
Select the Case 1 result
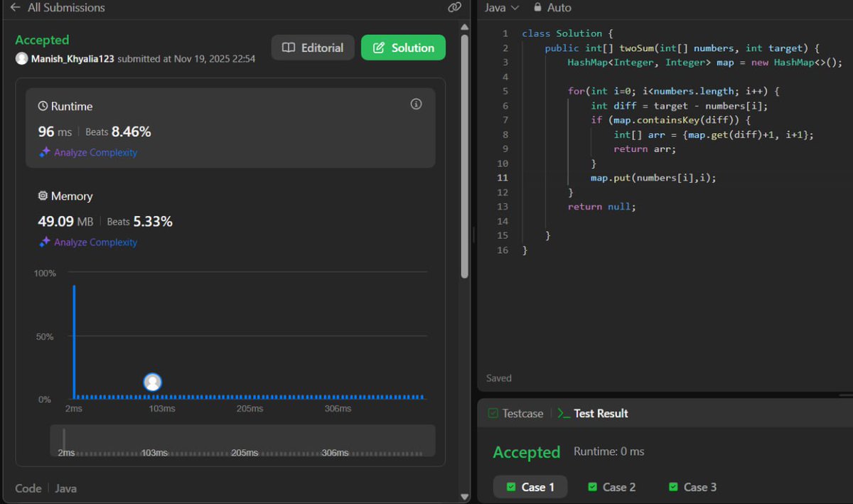click(530, 487)
